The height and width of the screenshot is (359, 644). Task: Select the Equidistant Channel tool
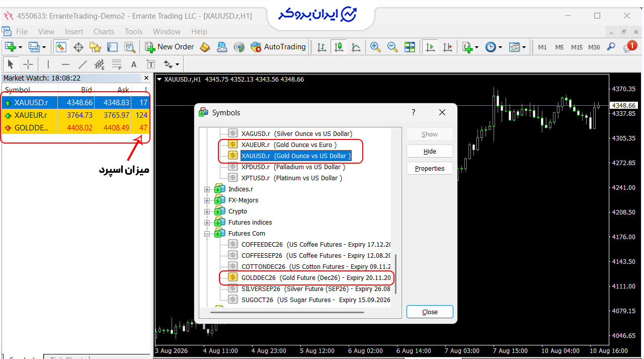(x=100, y=64)
